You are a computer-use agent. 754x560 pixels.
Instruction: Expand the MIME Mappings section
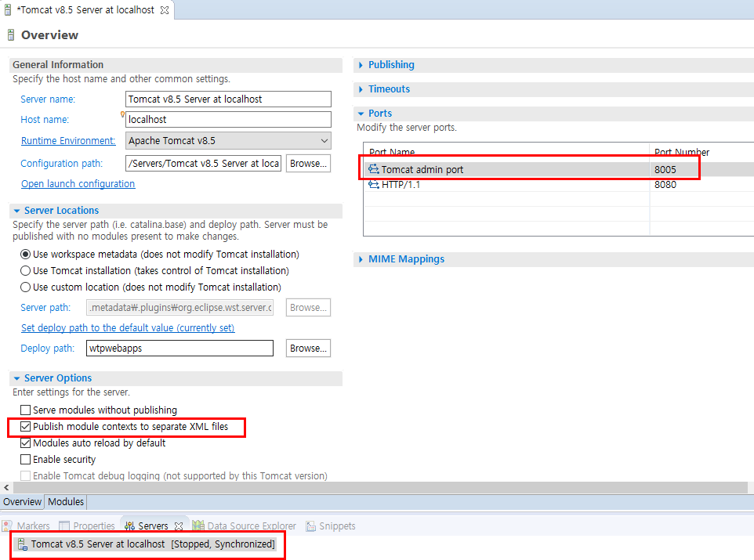[361, 259]
